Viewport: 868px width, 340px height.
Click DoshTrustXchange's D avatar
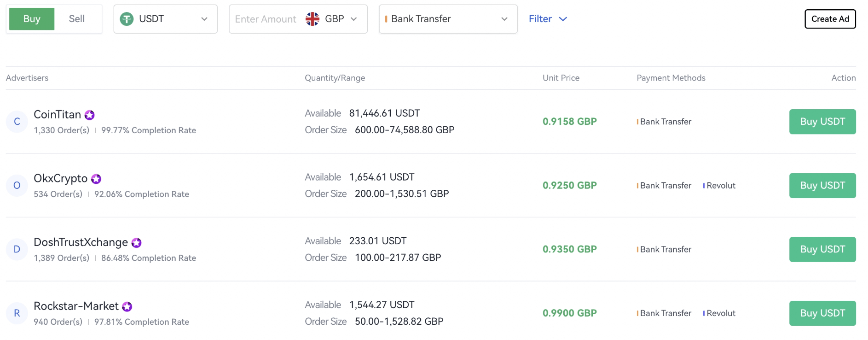tap(17, 249)
